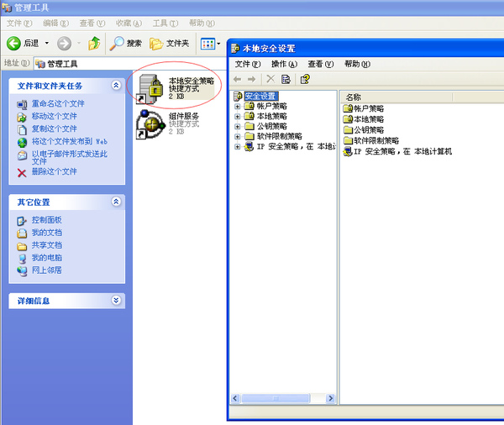This screenshot has width=504, height=425.
Task: Click the help icon in security toolbar
Action: point(305,79)
